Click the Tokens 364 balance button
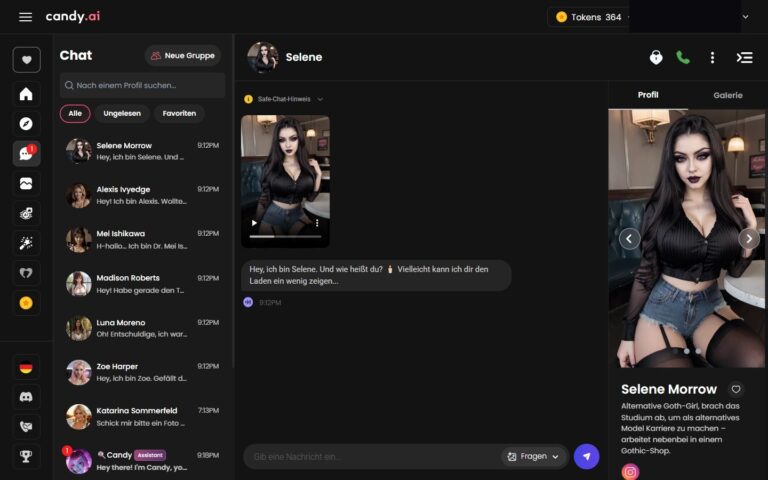The width and height of the screenshot is (768, 480). click(x=589, y=17)
